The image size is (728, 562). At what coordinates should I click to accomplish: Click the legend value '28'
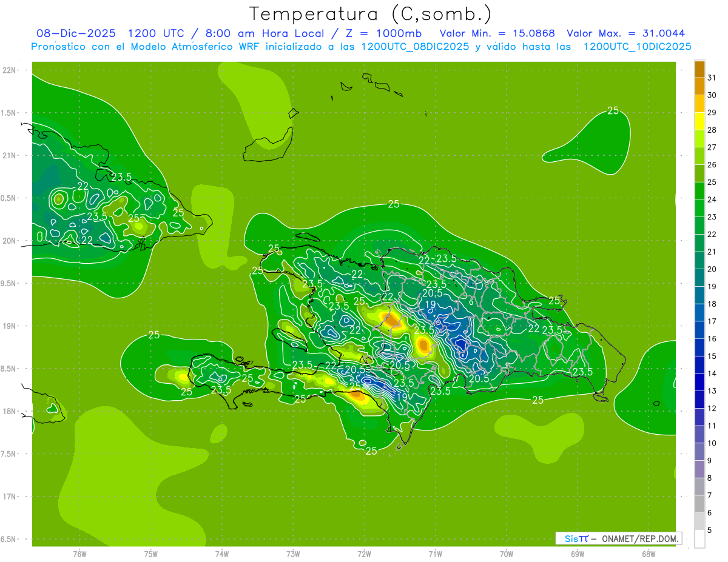click(712, 130)
